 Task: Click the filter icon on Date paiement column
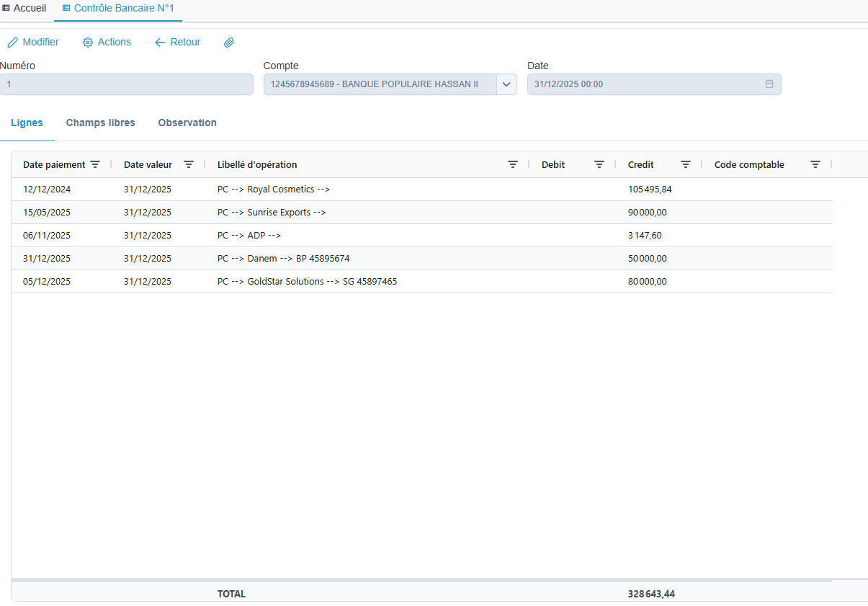pyautogui.click(x=96, y=164)
